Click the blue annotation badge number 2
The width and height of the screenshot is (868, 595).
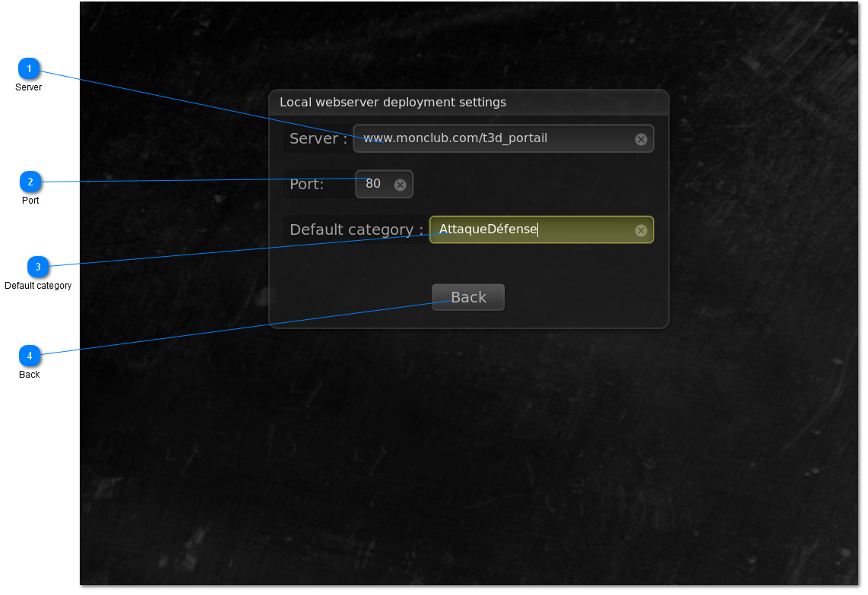tap(30, 182)
